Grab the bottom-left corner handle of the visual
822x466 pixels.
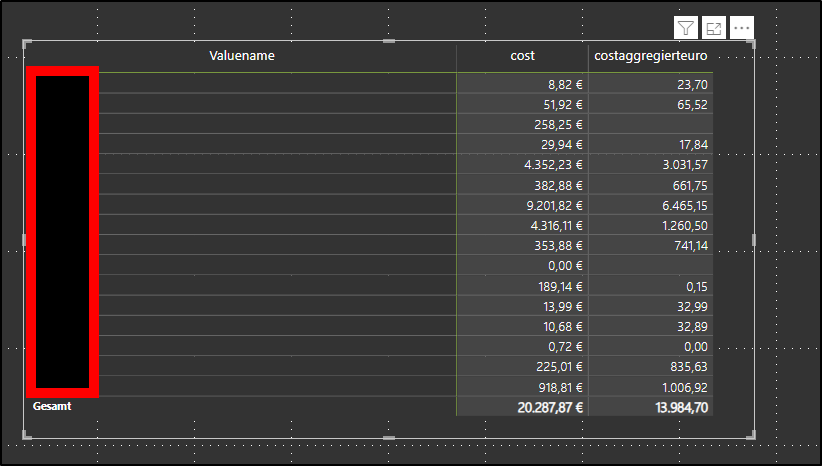[x=27, y=435]
